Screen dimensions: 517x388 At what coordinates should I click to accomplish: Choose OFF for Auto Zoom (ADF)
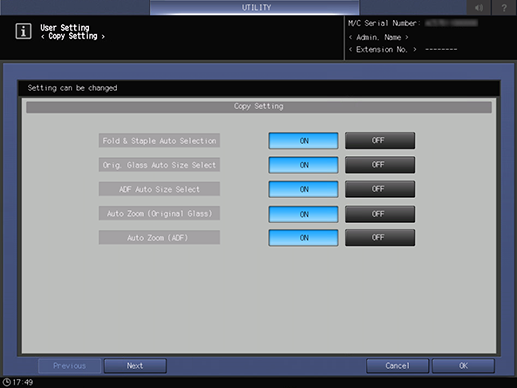tap(380, 237)
